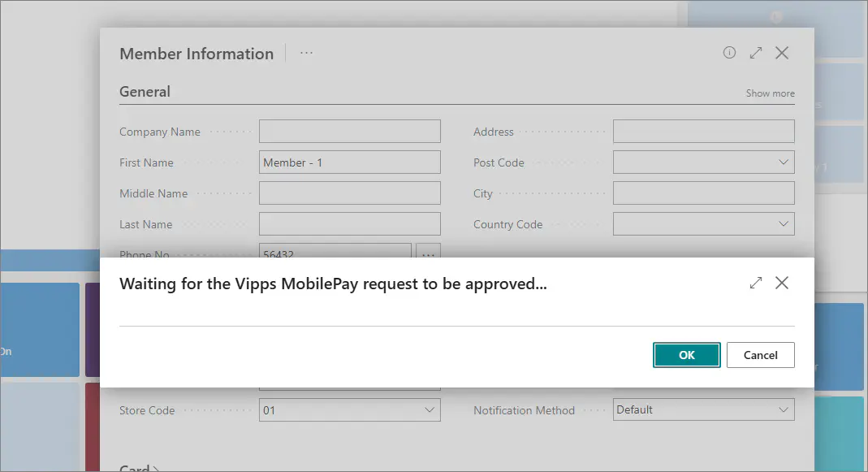Open the Notification Method dropdown showing Default
This screenshot has width=868, height=472.
(x=784, y=410)
